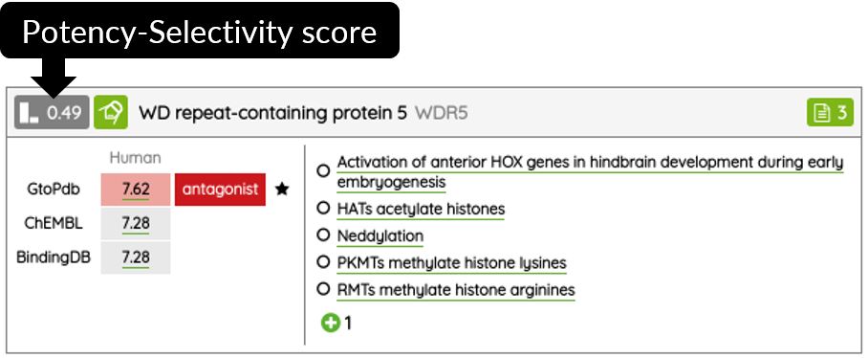Open the PKMTs methylate histone lysines link
This screenshot has width=868, height=358.
point(452,262)
